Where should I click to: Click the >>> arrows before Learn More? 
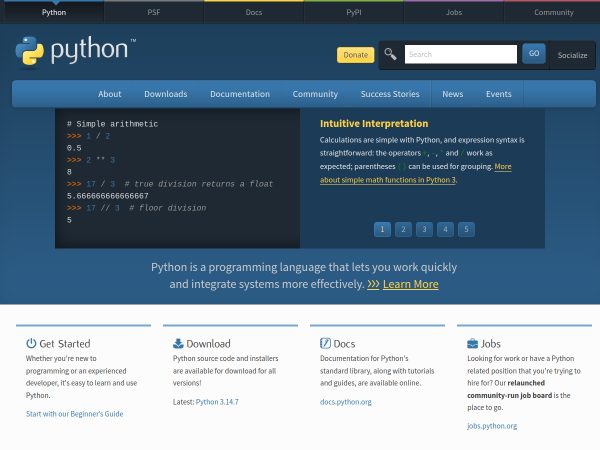(373, 284)
